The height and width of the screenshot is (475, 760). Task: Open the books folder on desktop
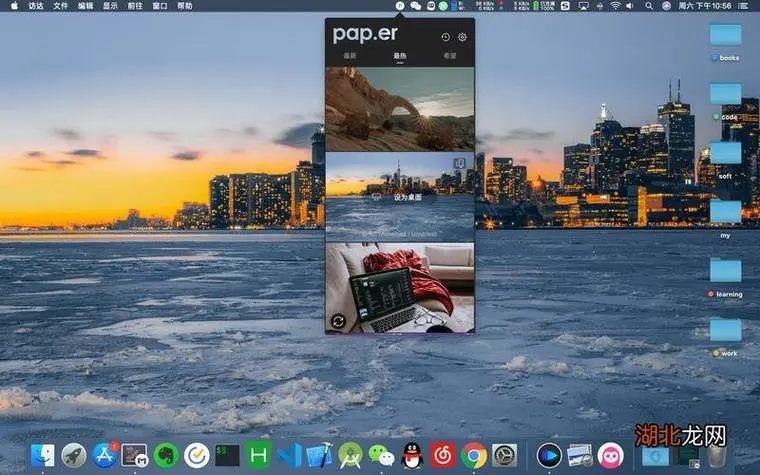coord(726,35)
